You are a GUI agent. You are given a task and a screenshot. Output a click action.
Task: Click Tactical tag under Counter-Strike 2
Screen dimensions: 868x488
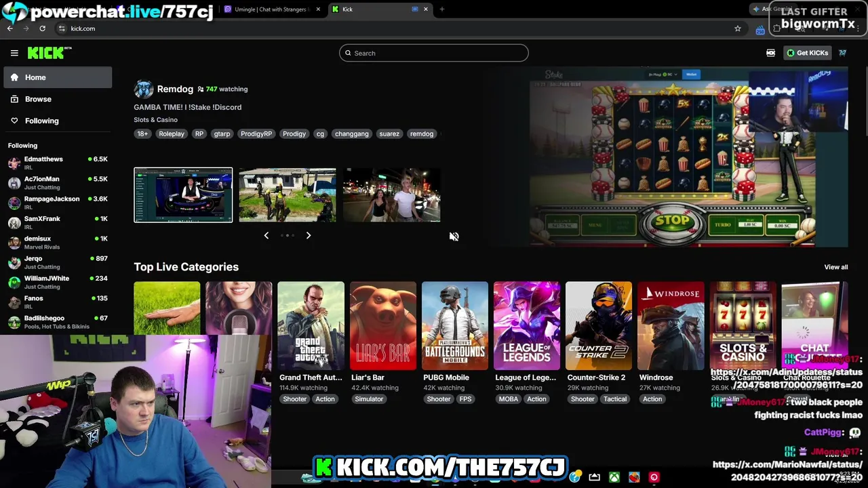coord(615,399)
